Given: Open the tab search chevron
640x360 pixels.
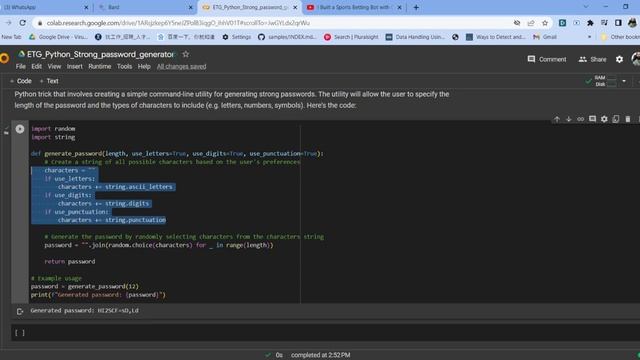Looking at the screenshot, I should coord(586,7).
